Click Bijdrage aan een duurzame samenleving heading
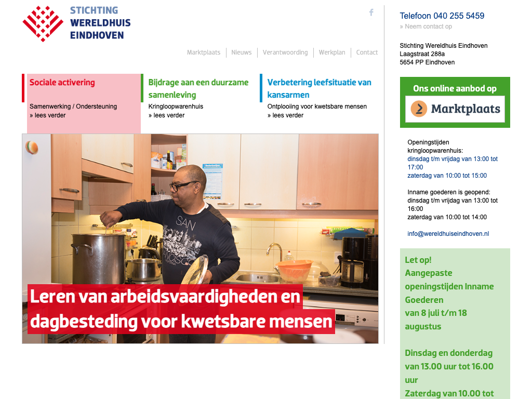Image resolution: width=532 pixels, height=399 pixels. pyautogui.click(x=198, y=88)
